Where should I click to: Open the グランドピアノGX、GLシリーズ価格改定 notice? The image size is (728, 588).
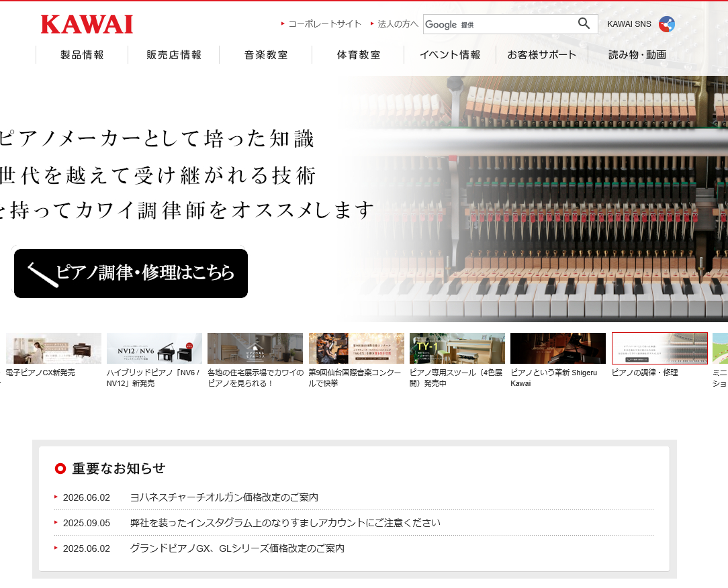click(237, 548)
